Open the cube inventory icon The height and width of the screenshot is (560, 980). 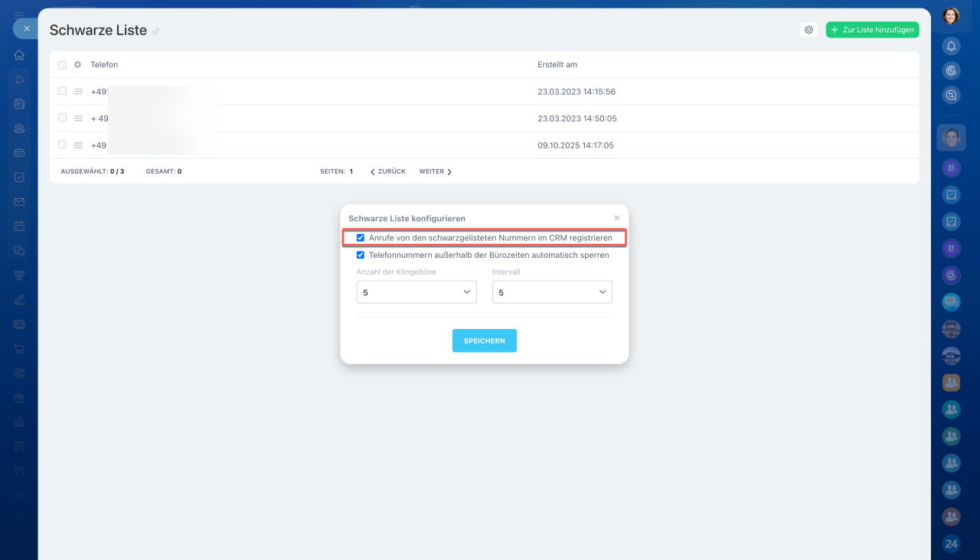19,398
